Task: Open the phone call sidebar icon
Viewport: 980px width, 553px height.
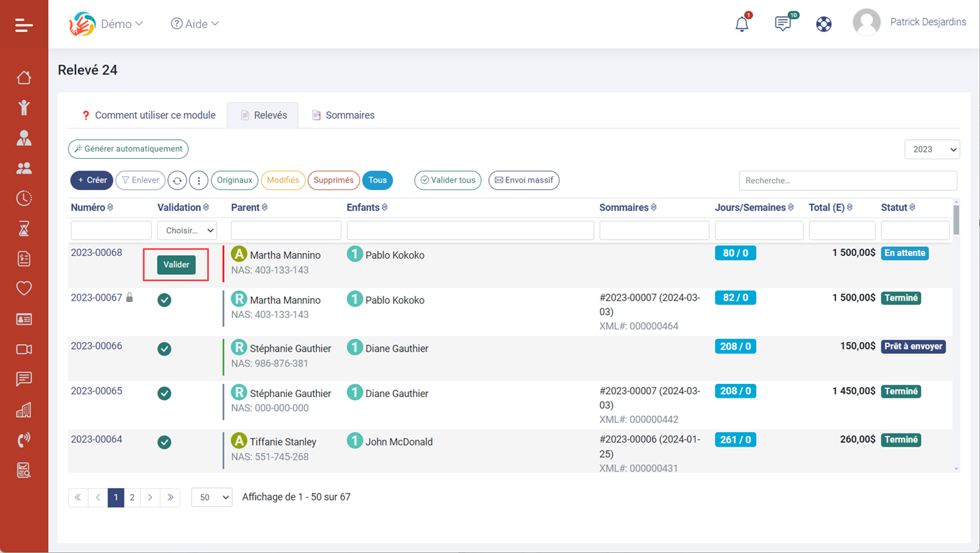Action: click(x=24, y=440)
